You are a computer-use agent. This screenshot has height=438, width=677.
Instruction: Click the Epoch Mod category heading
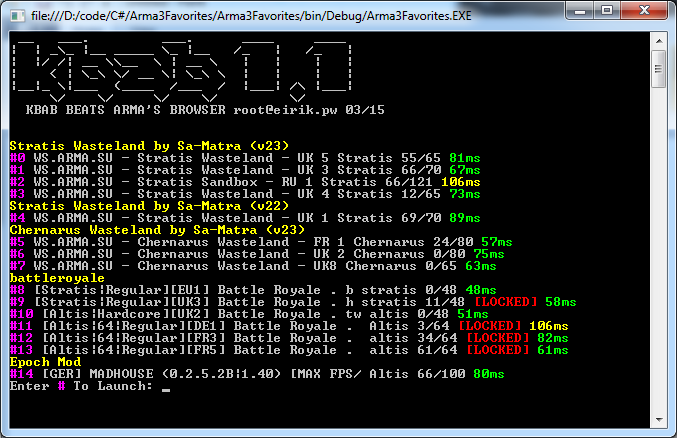click(45, 362)
